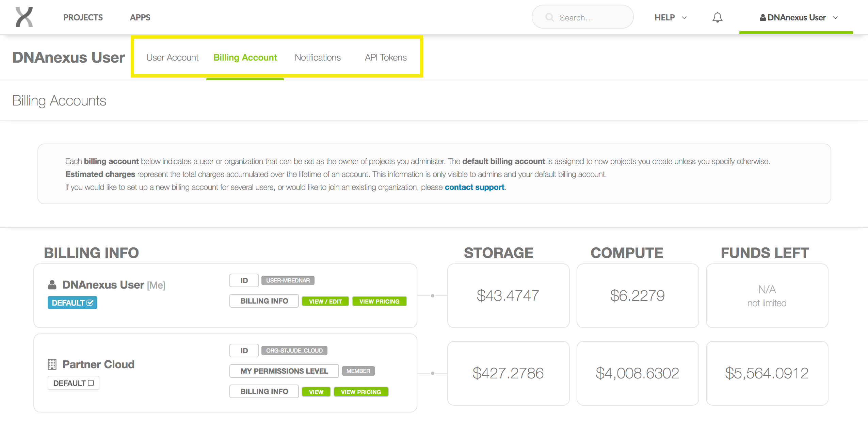868x423 pixels.
Task: Click VIEW button for Partner Cloud billing
Action: click(316, 392)
